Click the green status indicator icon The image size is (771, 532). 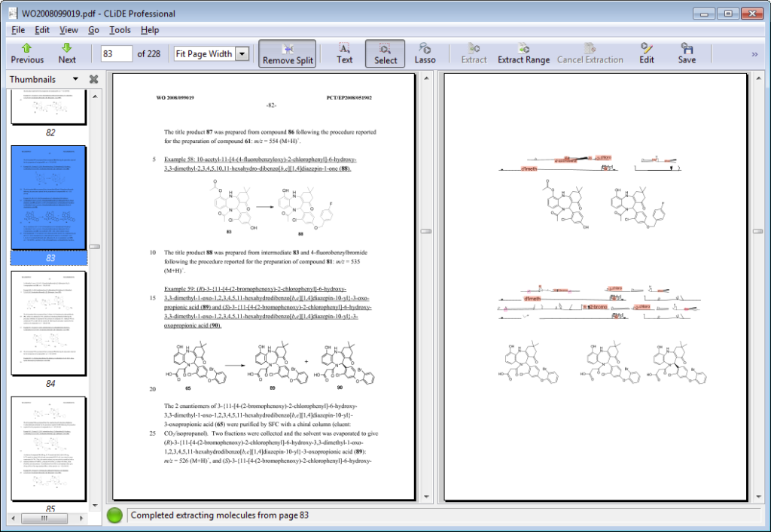(x=115, y=515)
